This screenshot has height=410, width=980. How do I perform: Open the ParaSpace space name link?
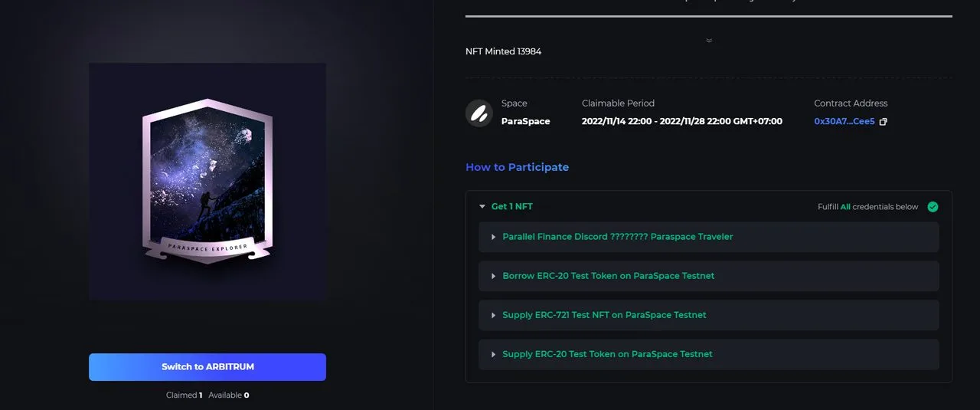click(526, 122)
